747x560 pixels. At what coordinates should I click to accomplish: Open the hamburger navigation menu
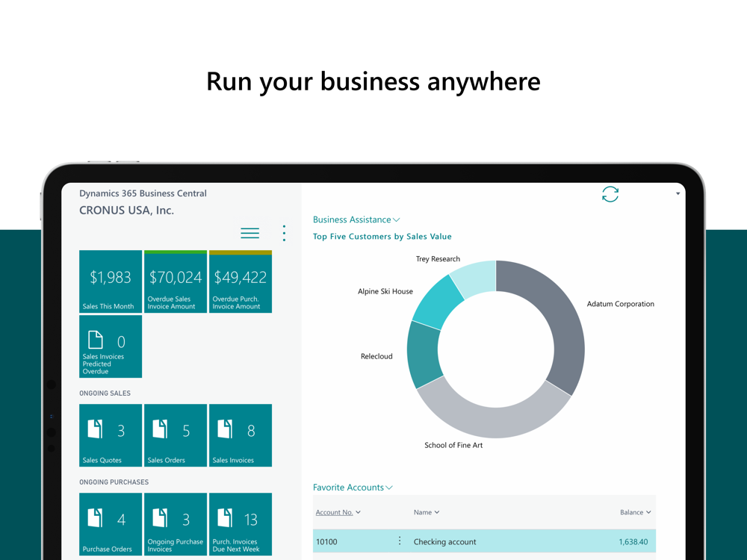tap(249, 233)
